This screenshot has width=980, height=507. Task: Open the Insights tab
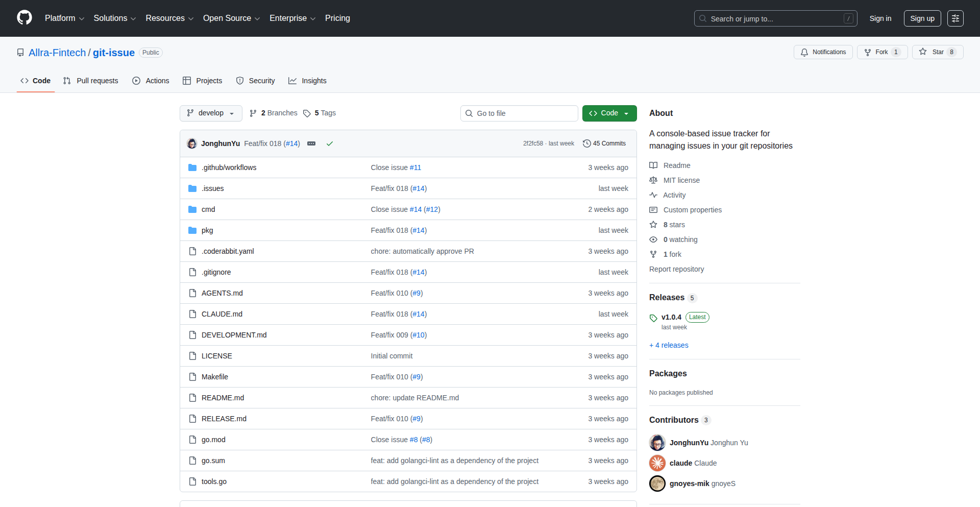click(x=307, y=81)
